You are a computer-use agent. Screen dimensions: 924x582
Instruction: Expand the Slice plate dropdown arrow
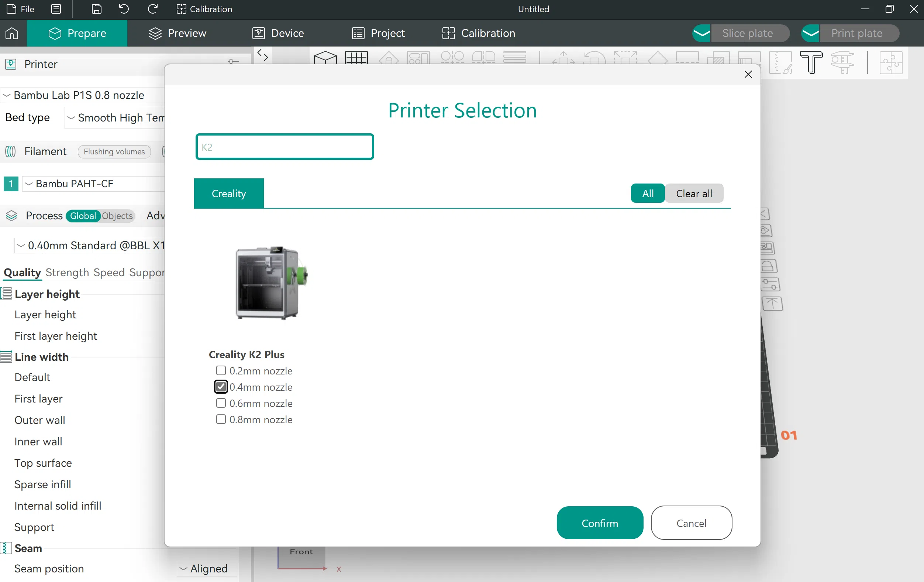[701, 33]
